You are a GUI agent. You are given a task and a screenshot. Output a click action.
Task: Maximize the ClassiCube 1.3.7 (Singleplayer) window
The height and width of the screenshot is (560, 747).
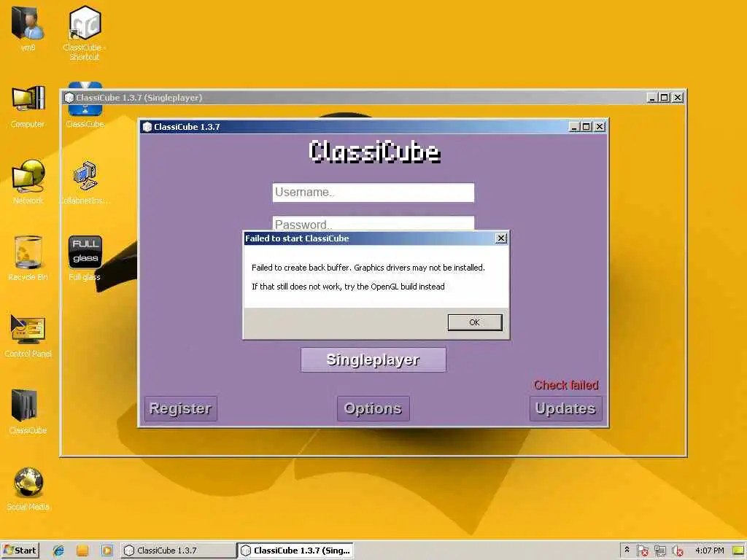coord(665,98)
